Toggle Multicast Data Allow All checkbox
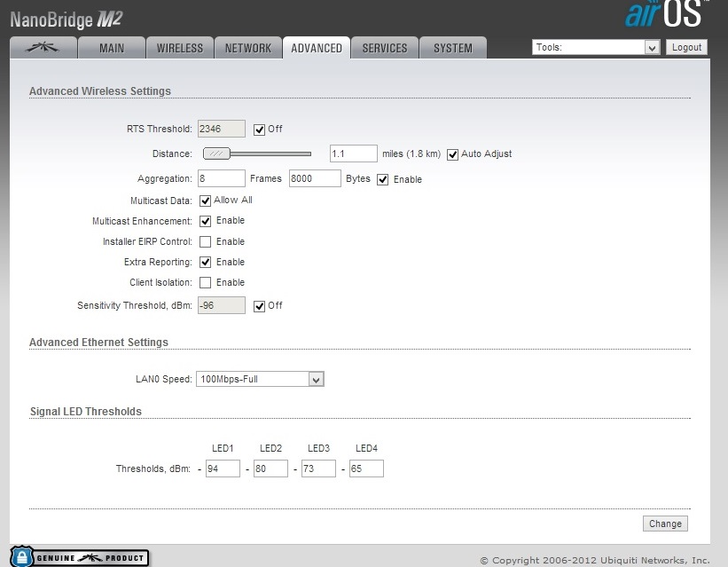 pyautogui.click(x=205, y=201)
